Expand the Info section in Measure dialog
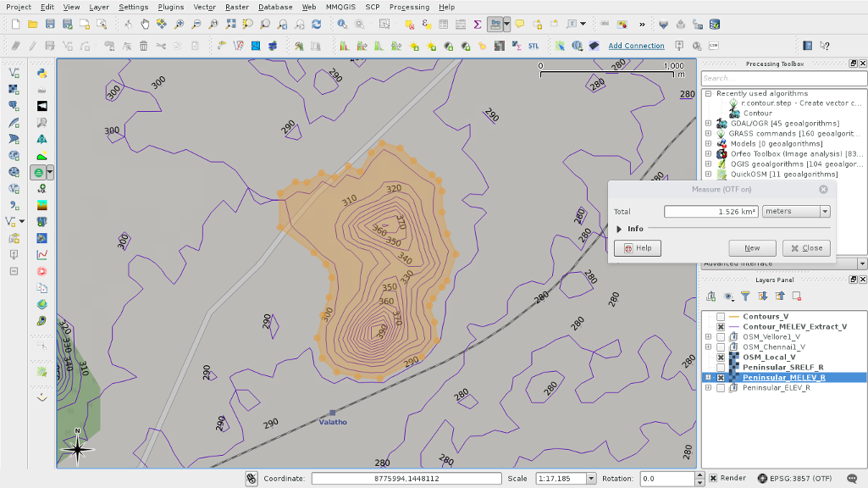Screen dimensions: 868x488 coord(620,229)
